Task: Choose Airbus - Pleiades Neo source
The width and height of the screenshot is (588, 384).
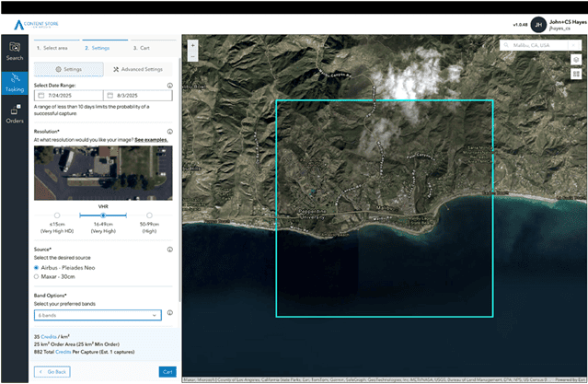Action: click(37, 268)
